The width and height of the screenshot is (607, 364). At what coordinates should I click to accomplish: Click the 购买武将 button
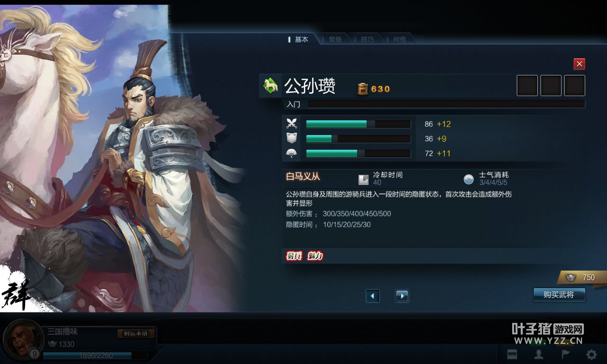click(559, 295)
